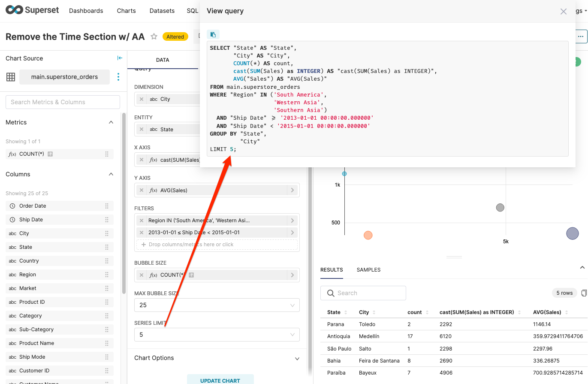588x384 pixels.
Task: Close the View query dialog
Action: click(564, 12)
